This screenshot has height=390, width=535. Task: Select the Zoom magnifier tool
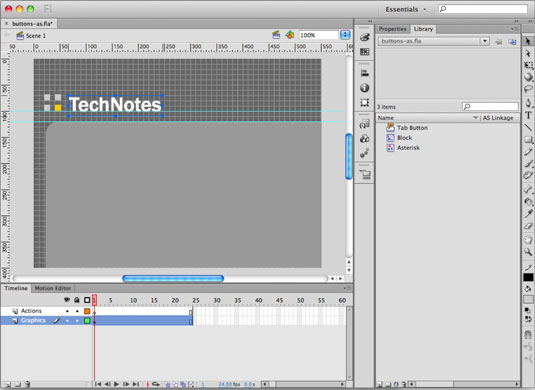pos(528,252)
